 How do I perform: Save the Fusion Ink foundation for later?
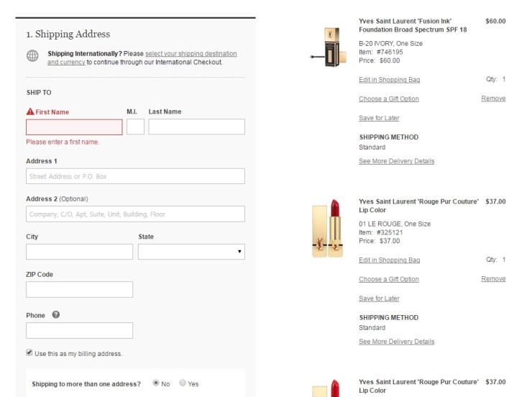click(379, 118)
